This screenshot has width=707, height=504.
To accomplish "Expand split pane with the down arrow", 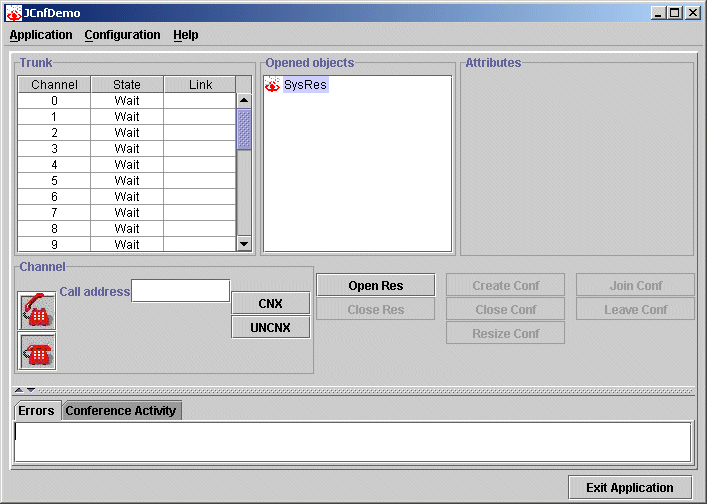I will click(30, 390).
